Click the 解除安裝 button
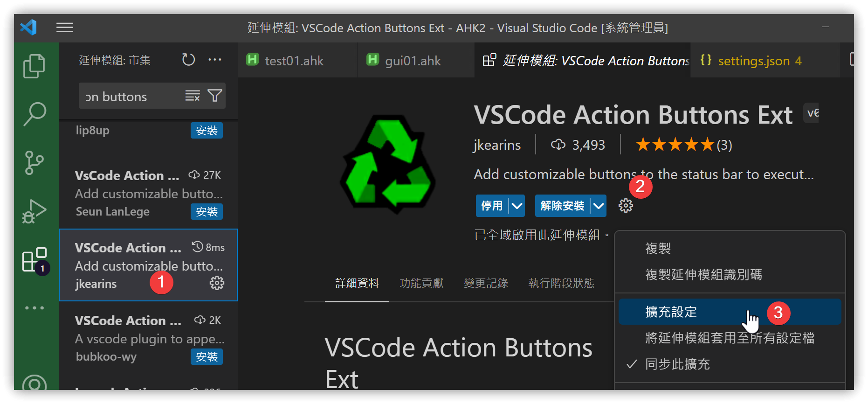The width and height of the screenshot is (868, 404). 562,206
